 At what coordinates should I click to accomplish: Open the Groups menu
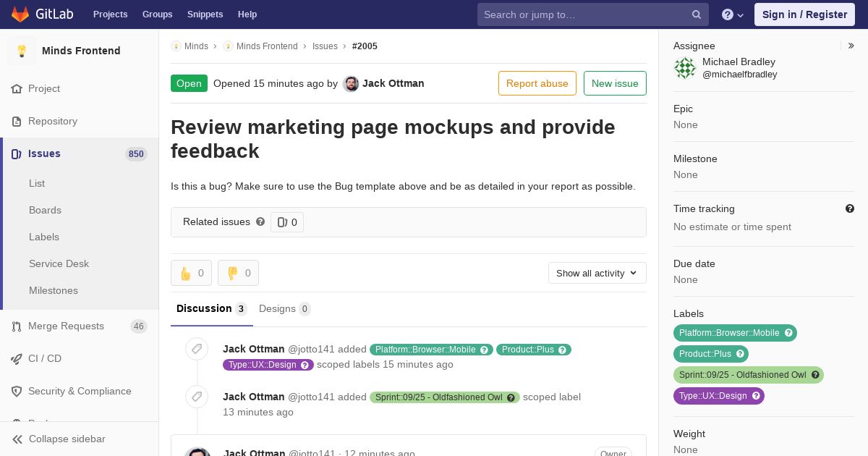pos(158,14)
